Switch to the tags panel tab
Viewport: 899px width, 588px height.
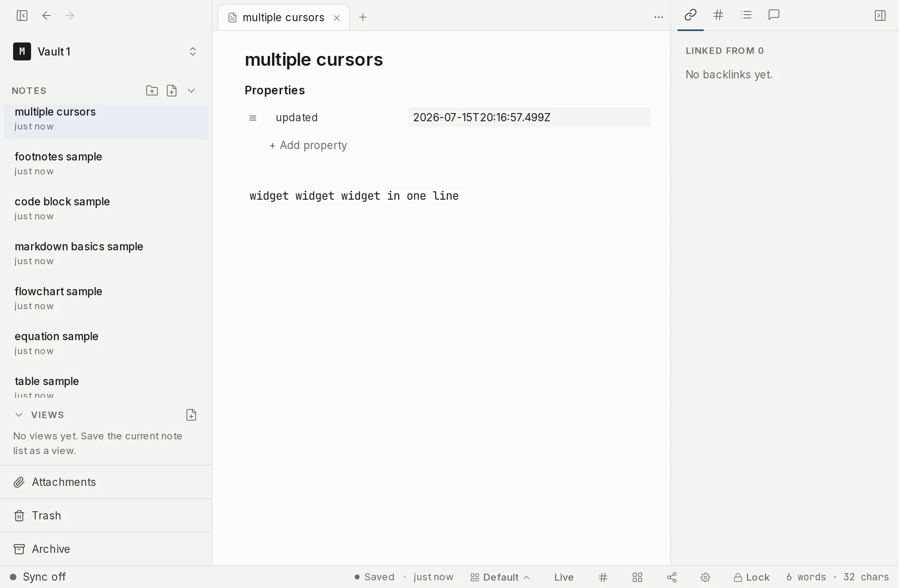click(718, 15)
